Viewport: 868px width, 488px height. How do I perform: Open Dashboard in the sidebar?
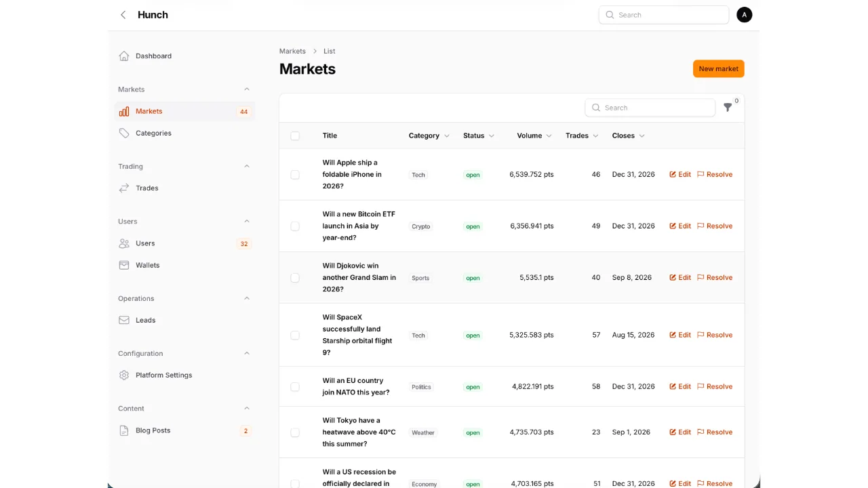pos(184,56)
